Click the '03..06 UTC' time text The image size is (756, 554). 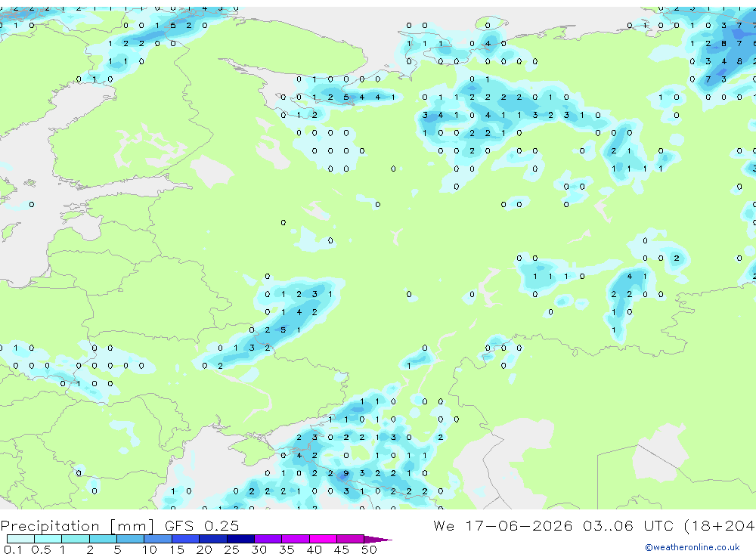pos(627,525)
